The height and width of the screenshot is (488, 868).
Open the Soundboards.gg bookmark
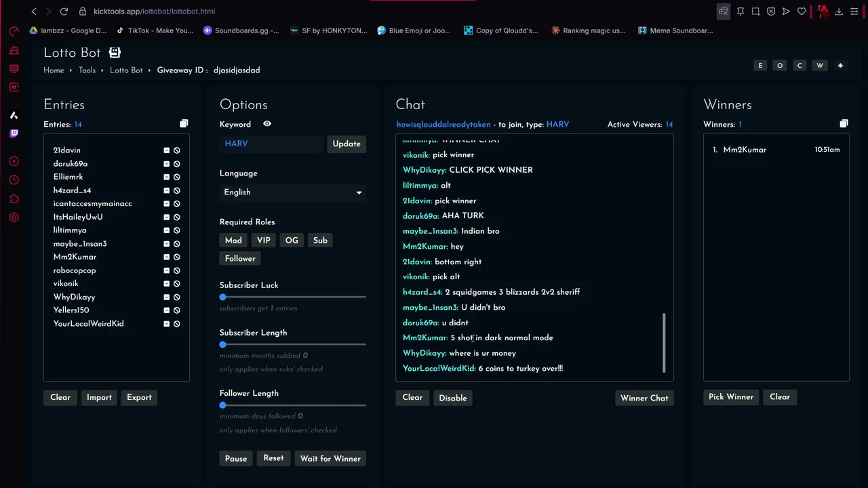241,30
